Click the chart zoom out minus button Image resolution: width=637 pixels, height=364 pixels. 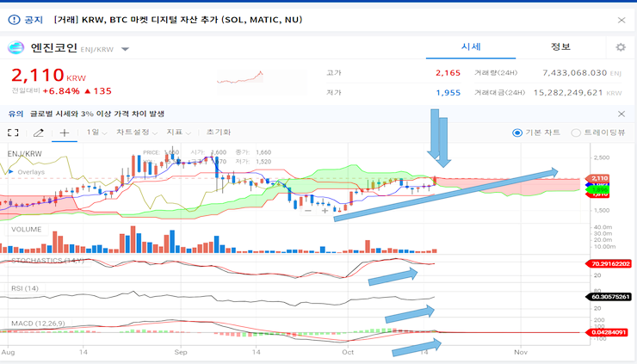point(308,211)
